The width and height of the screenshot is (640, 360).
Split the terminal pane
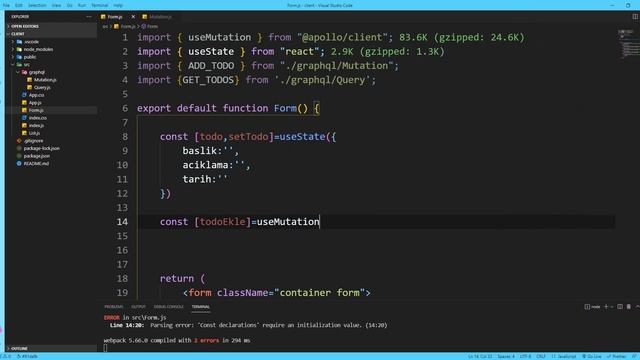pos(620,307)
